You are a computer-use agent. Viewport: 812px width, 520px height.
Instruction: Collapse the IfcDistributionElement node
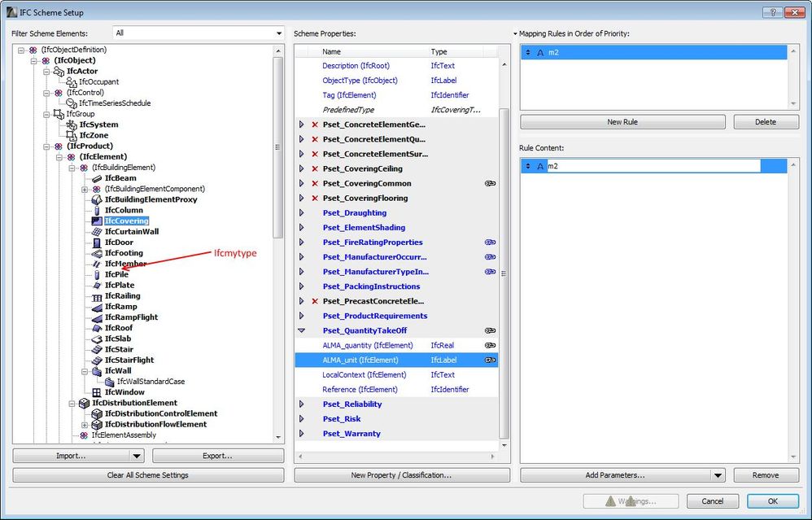pos(72,404)
